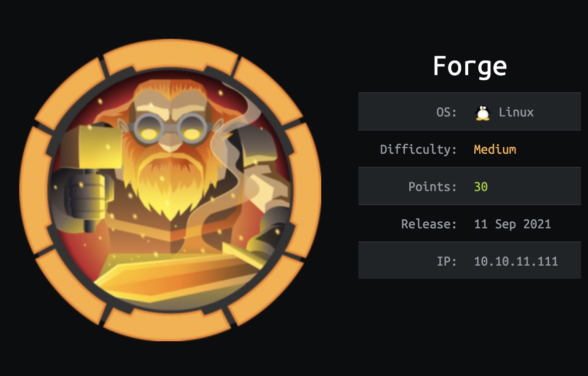Click the Difficulty: row label
588x376 pixels.
point(418,150)
